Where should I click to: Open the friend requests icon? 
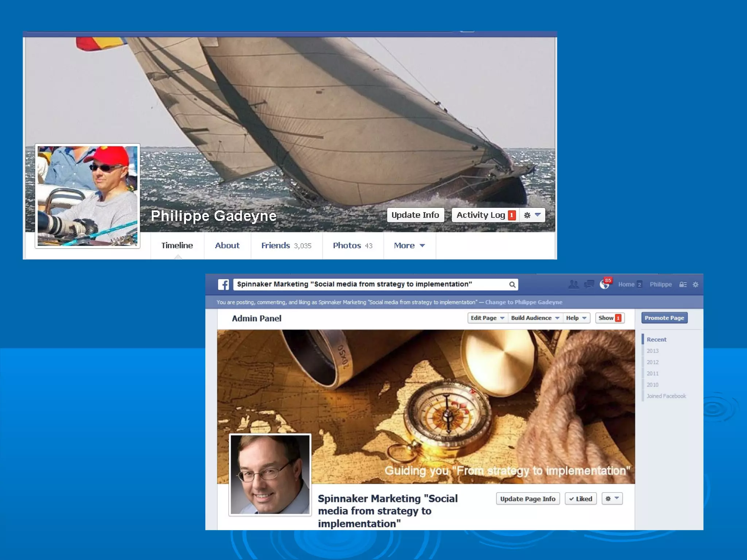pyautogui.click(x=573, y=284)
